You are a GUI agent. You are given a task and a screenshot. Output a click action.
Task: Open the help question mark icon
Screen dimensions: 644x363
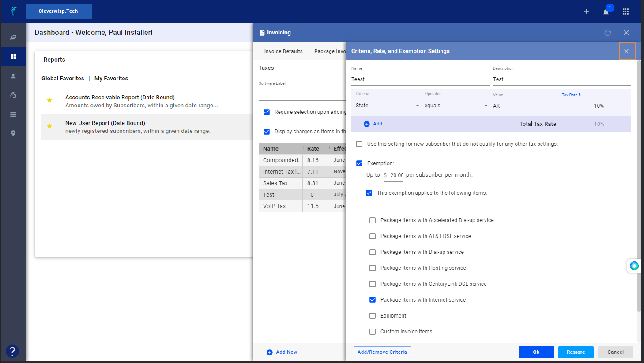[12, 351]
